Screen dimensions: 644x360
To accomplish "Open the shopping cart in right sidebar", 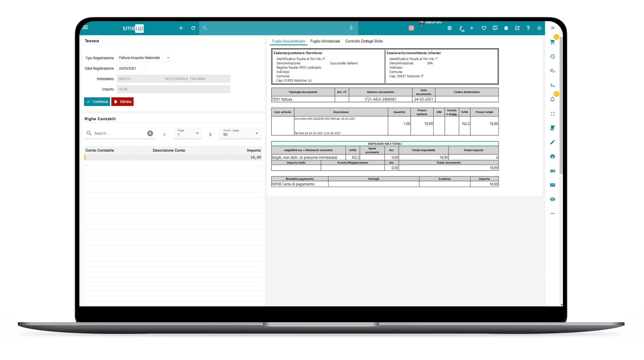I will (x=552, y=42).
